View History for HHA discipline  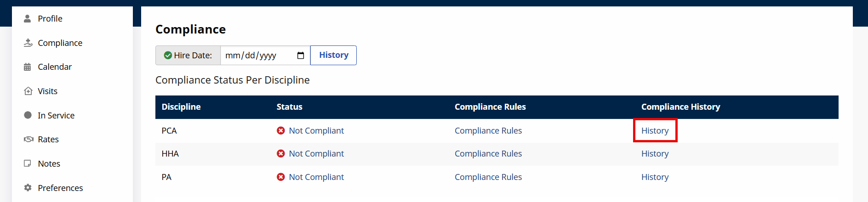pos(655,154)
